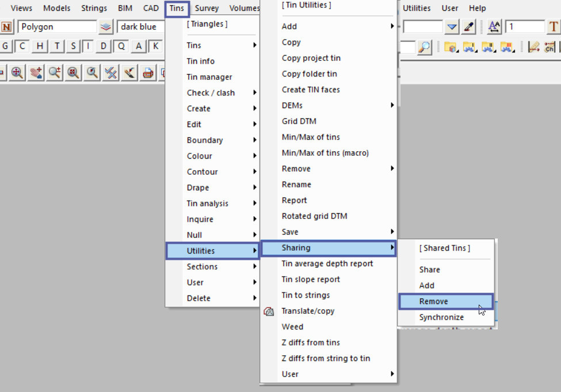
Task: Click the magnifier search icon in toolbar
Action: [x=424, y=47]
